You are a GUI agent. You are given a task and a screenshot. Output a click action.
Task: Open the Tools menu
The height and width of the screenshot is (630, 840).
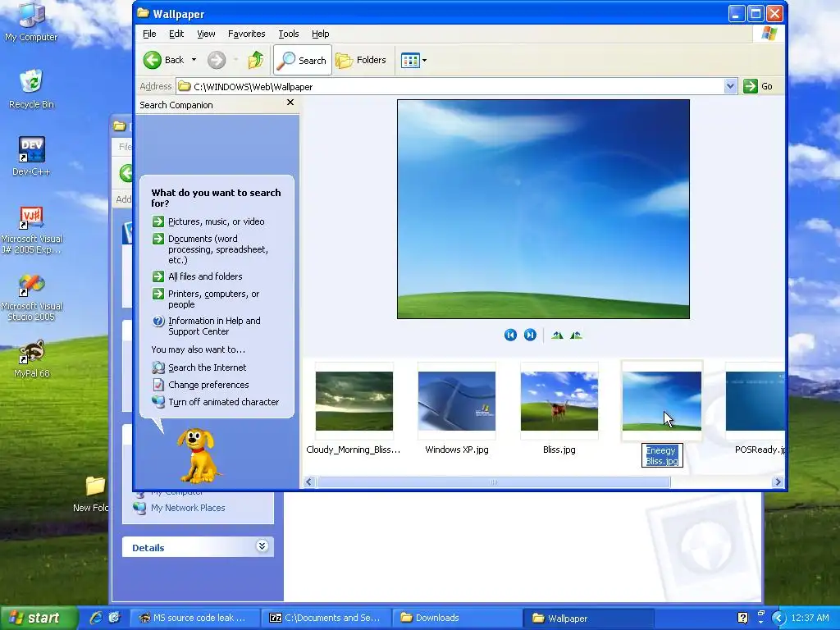(288, 34)
